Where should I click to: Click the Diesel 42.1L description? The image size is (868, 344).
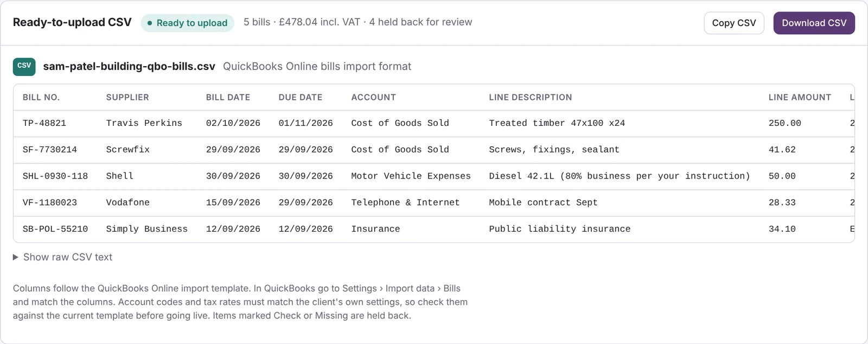(620, 176)
